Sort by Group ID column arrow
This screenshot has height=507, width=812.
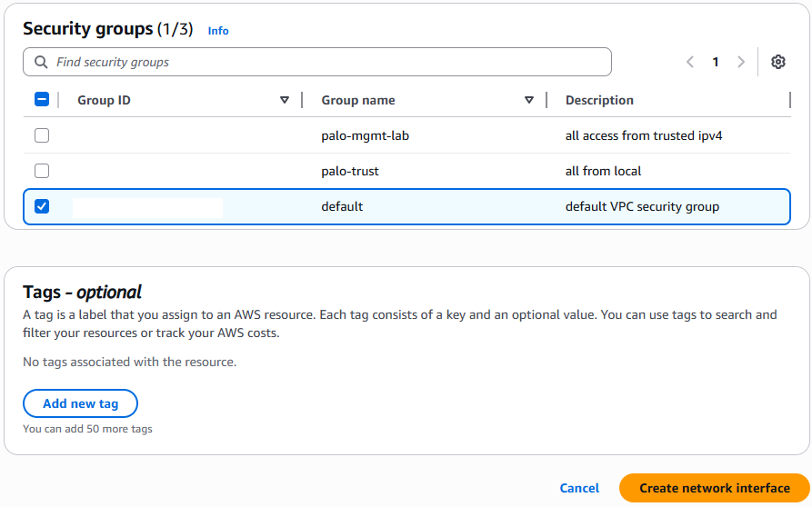pyautogui.click(x=285, y=100)
